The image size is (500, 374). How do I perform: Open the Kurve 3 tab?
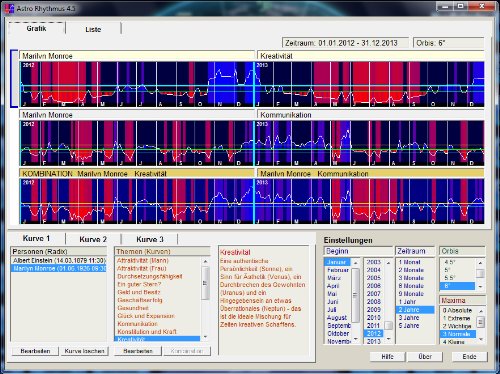[150, 239]
